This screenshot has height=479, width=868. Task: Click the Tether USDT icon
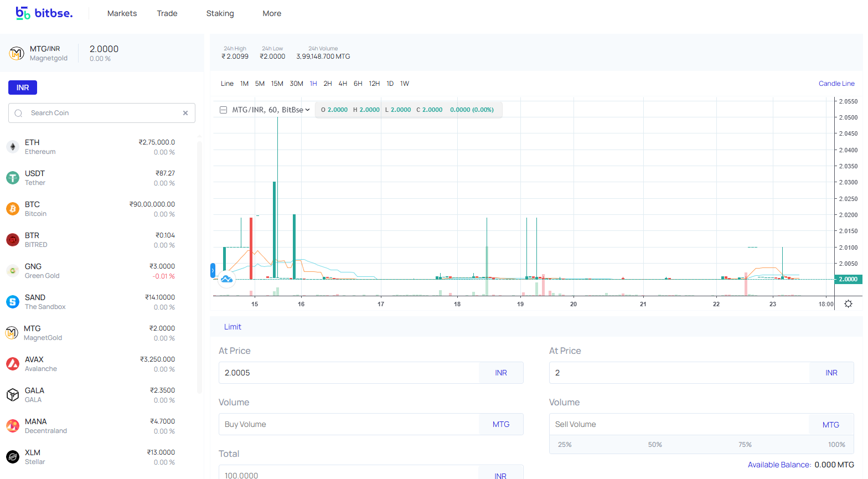(x=13, y=178)
